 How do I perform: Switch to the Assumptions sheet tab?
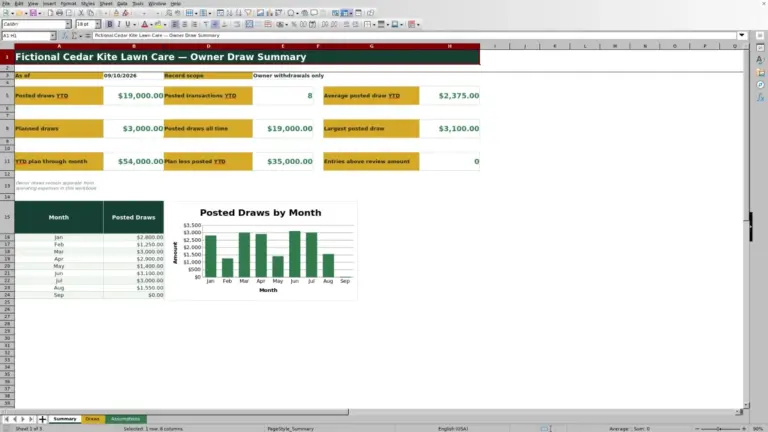(x=125, y=419)
